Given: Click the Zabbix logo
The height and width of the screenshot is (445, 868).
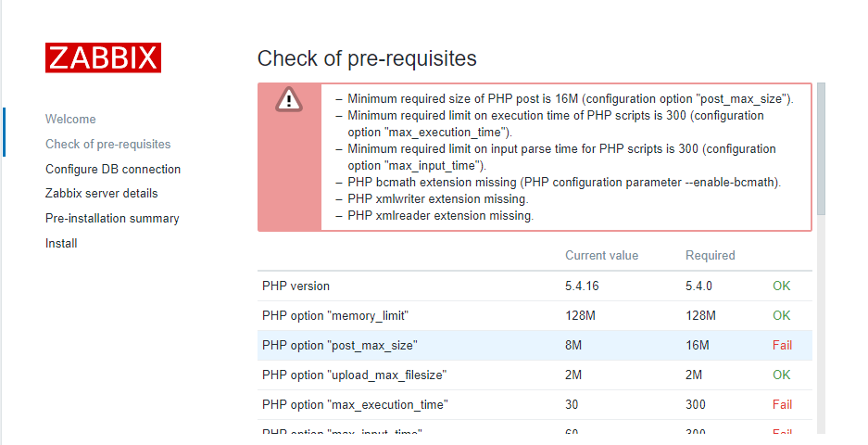Looking at the screenshot, I should (103, 57).
